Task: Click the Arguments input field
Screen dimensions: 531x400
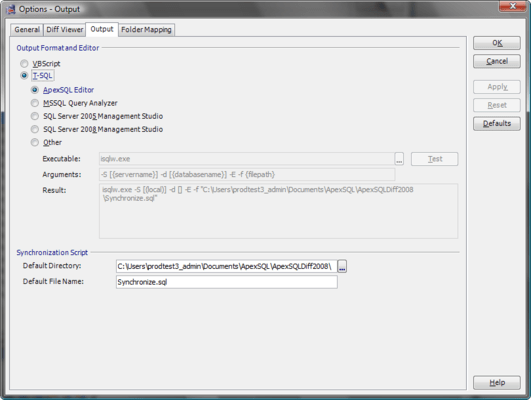Action: [247, 174]
